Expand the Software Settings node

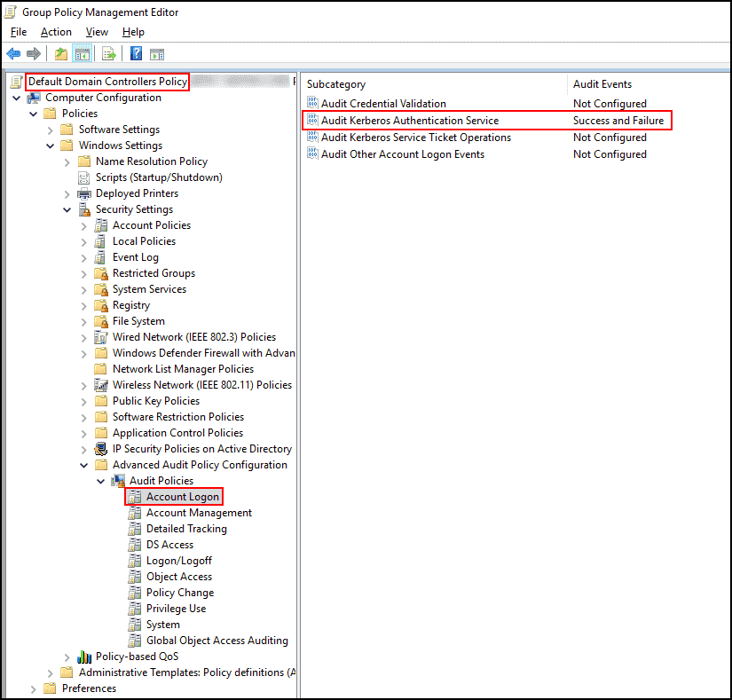point(50,130)
